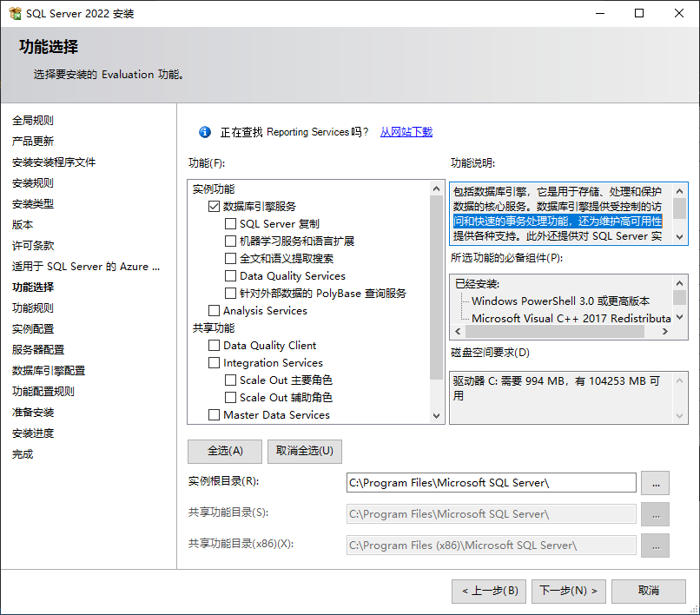
Task: Open the 从网站下载 link
Action: [x=406, y=132]
